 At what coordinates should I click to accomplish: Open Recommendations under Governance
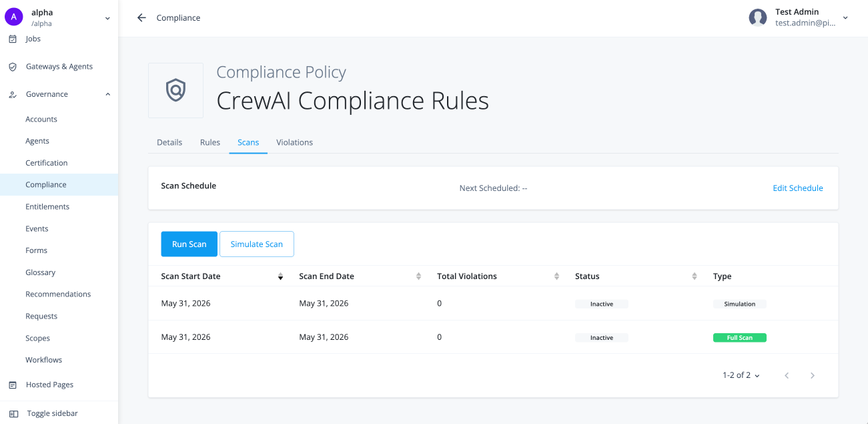[59, 294]
